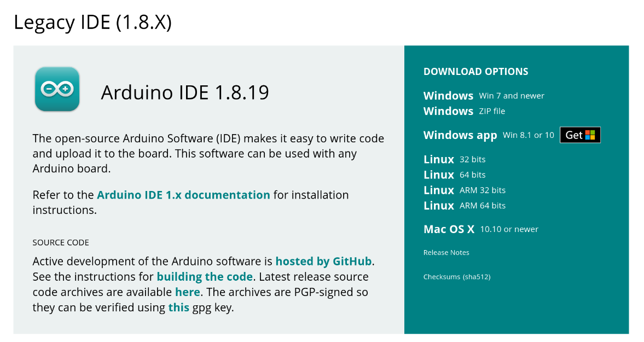
Task: Download Linux ARM 32 bits build
Action: click(x=438, y=190)
